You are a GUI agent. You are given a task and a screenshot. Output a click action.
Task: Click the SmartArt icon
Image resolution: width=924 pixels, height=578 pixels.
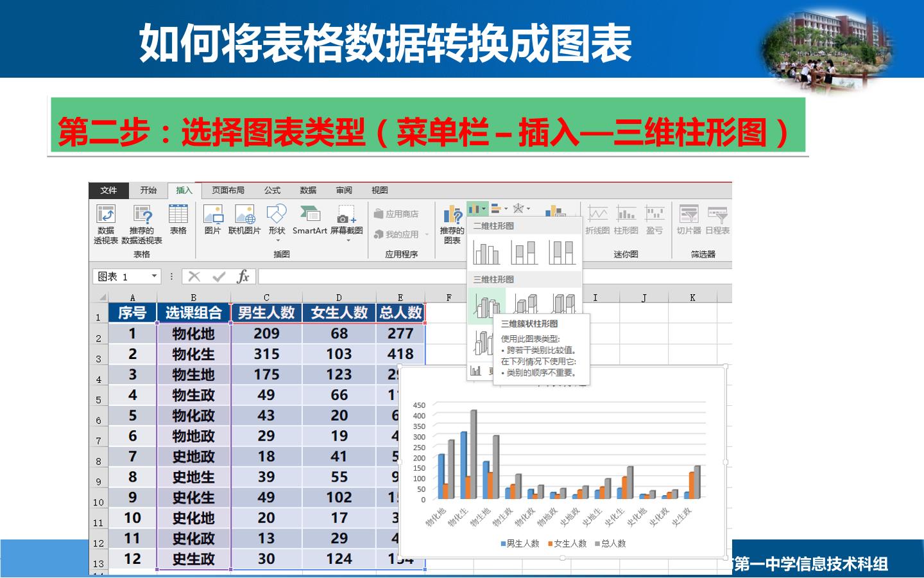[310, 219]
